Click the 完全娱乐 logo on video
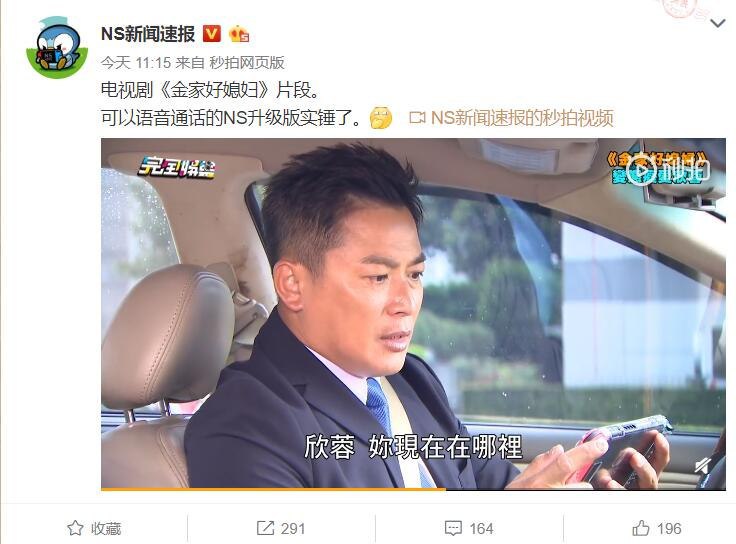Image resolution: width=736 pixels, height=544 pixels. pos(176,167)
